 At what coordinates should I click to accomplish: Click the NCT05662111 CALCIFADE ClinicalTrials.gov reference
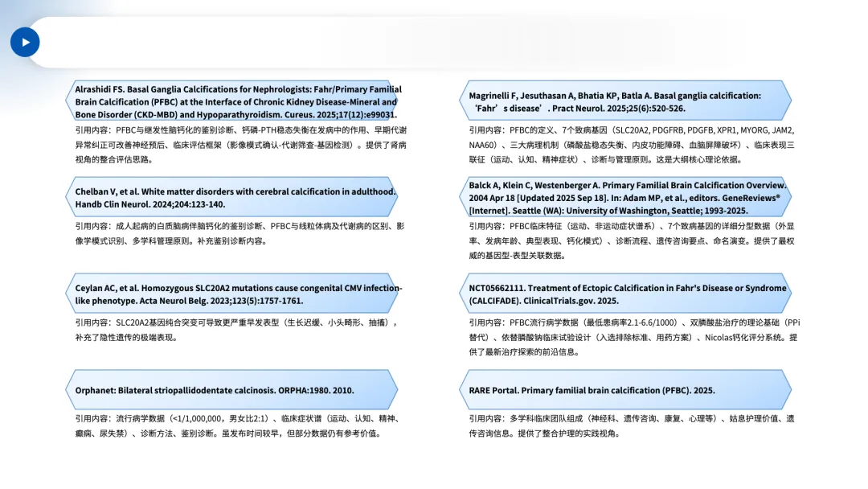(625, 294)
